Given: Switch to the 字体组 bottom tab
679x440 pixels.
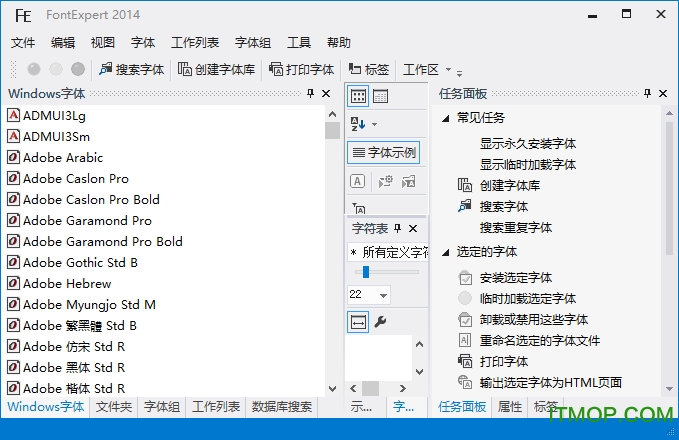Looking at the screenshot, I should point(162,407).
